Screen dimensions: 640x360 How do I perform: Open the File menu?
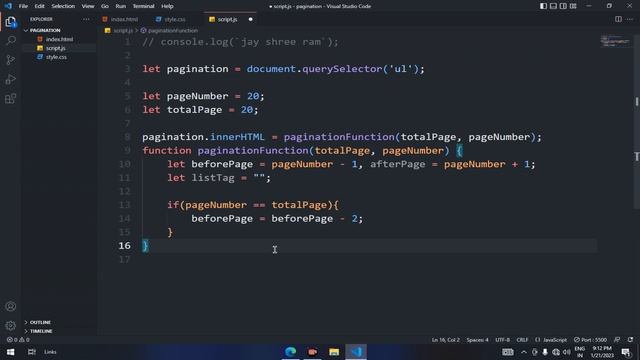pyautogui.click(x=23, y=6)
